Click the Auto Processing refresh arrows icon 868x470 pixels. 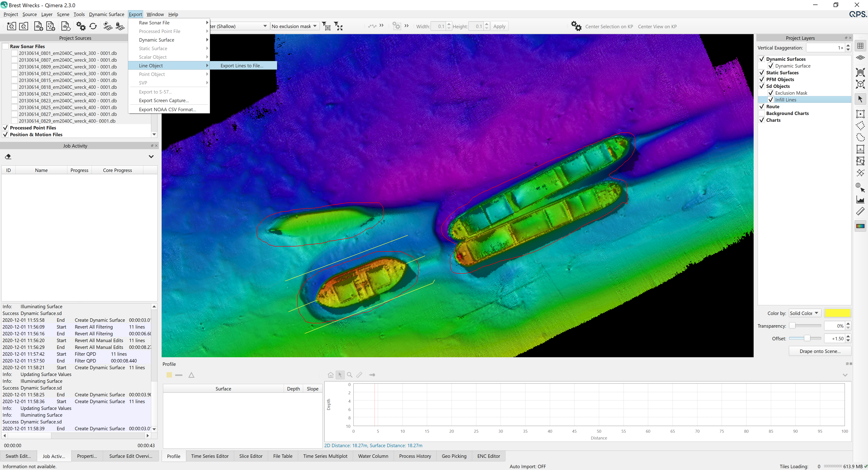coord(93,26)
